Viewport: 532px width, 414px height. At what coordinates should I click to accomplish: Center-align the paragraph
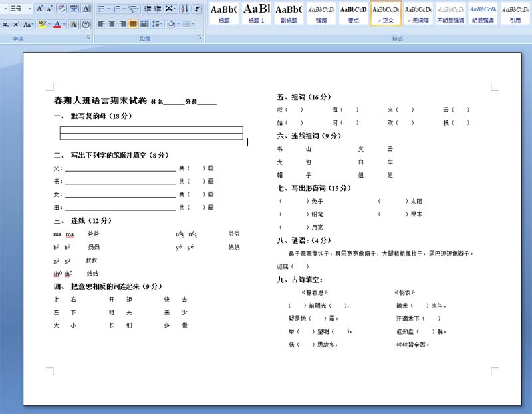[112, 24]
